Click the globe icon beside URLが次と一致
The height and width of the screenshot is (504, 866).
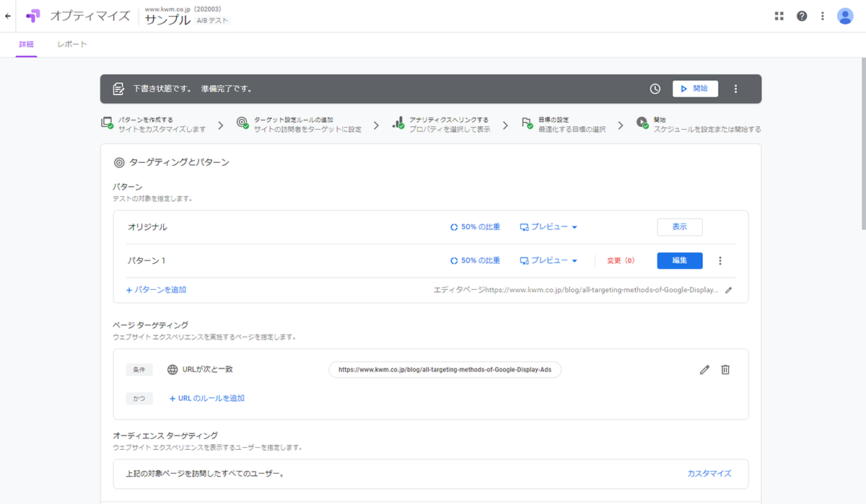[172, 370]
